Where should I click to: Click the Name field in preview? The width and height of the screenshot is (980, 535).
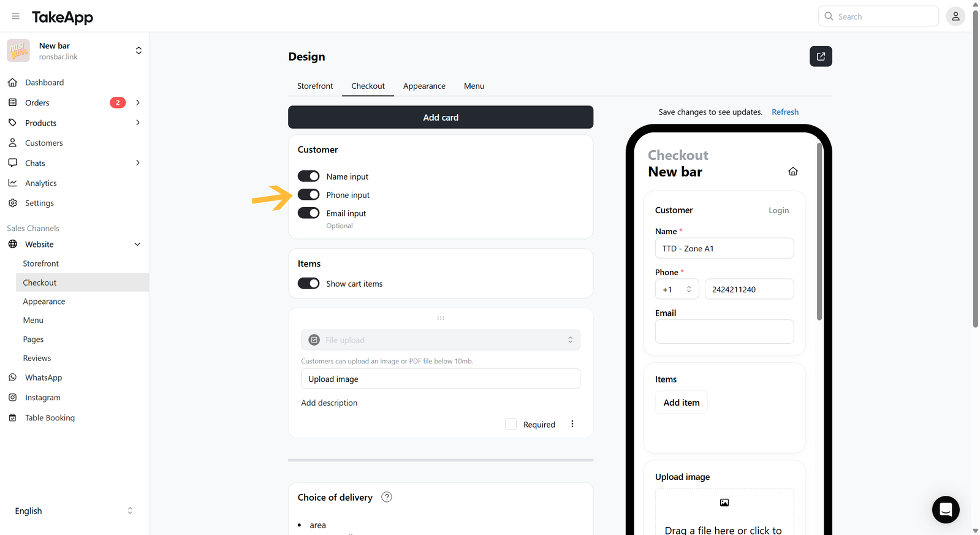click(724, 248)
